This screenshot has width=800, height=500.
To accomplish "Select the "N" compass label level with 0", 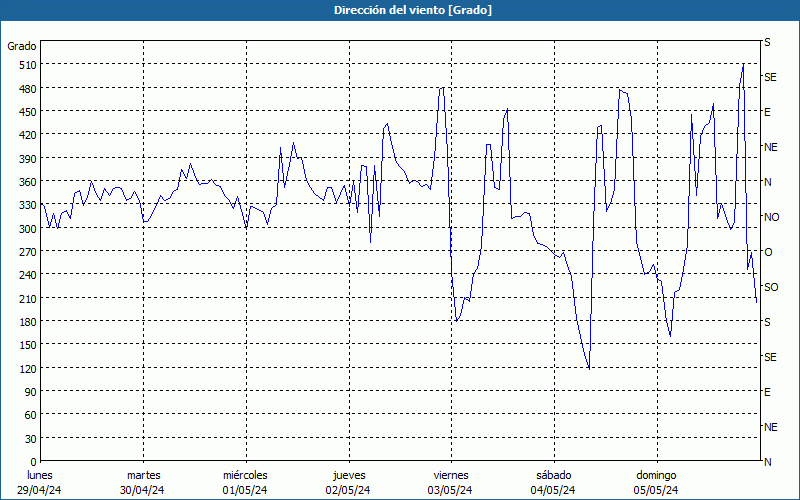I will tap(767, 462).
